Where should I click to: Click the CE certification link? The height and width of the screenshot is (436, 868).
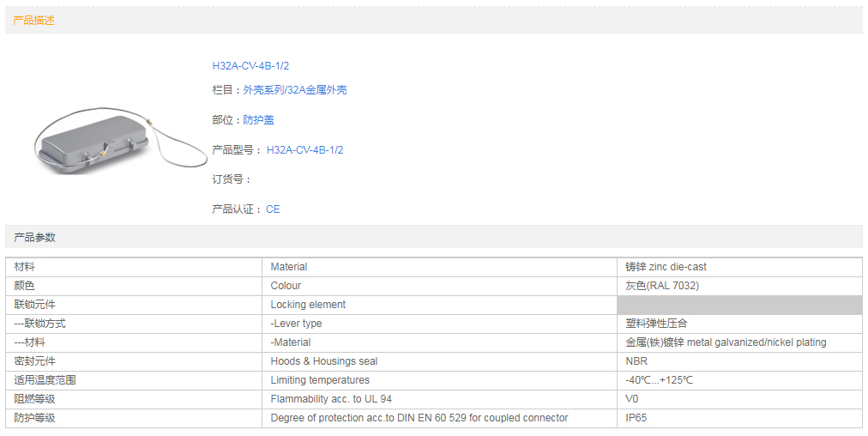pyautogui.click(x=273, y=209)
